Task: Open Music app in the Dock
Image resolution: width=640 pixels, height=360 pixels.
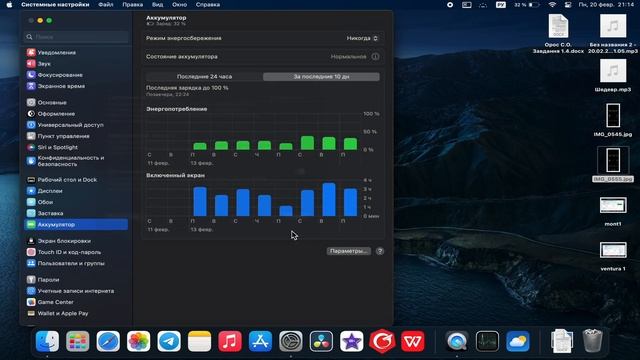Action: [230, 341]
